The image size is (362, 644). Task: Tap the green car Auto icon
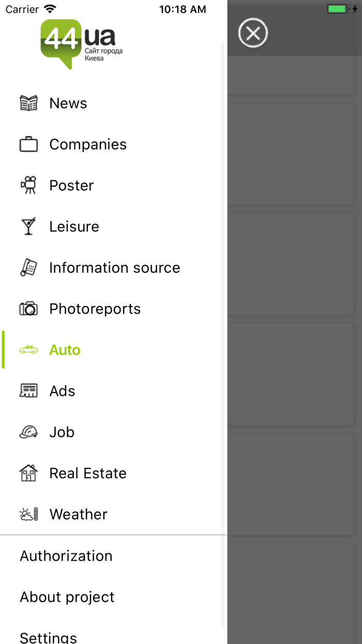[28, 350]
